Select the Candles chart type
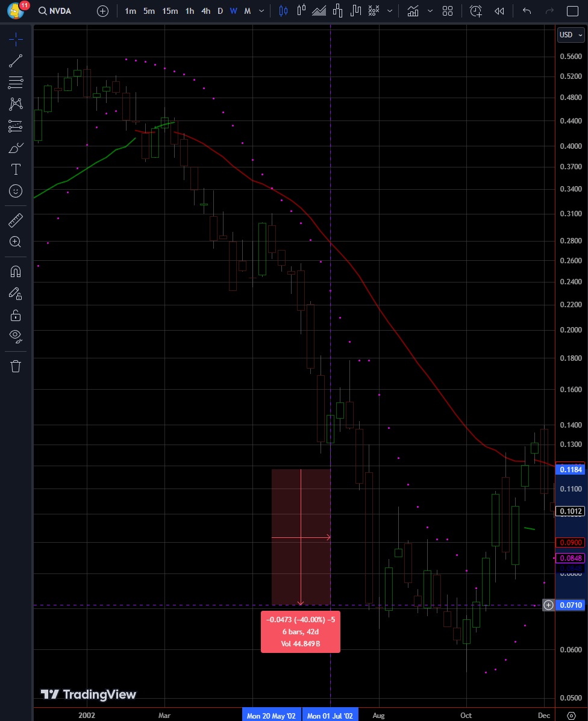 [x=284, y=11]
